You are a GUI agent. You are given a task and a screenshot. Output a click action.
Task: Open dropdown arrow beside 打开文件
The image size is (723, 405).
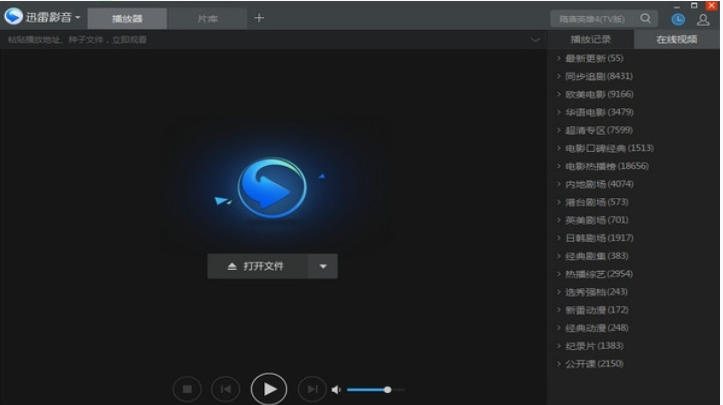(x=322, y=266)
